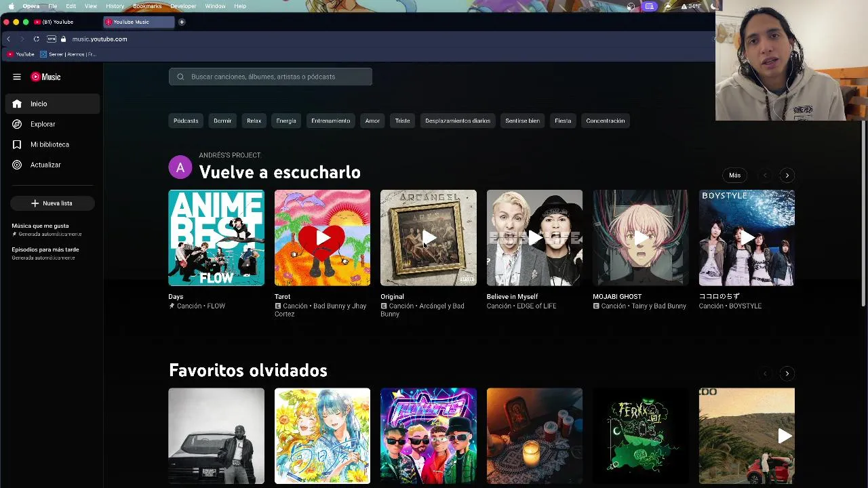Click the Más button in Vuelve a escucharlo
868x488 pixels.
click(x=734, y=176)
